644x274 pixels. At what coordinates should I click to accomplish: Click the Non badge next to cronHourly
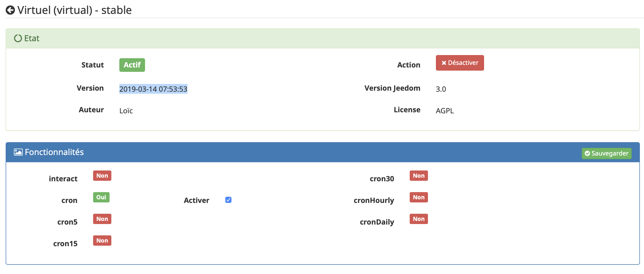(419, 197)
